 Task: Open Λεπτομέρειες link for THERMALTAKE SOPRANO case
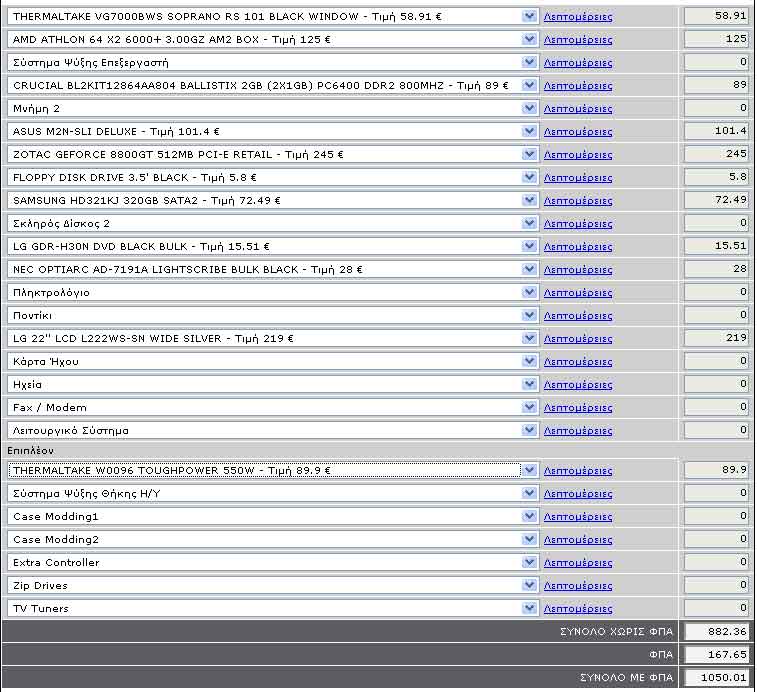pos(578,17)
